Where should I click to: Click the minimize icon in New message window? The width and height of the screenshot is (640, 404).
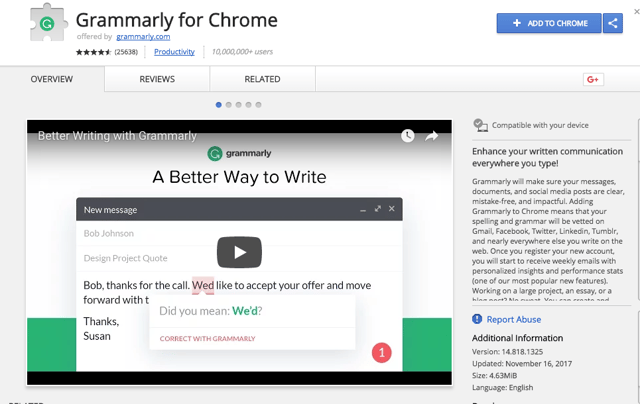(x=363, y=210)
